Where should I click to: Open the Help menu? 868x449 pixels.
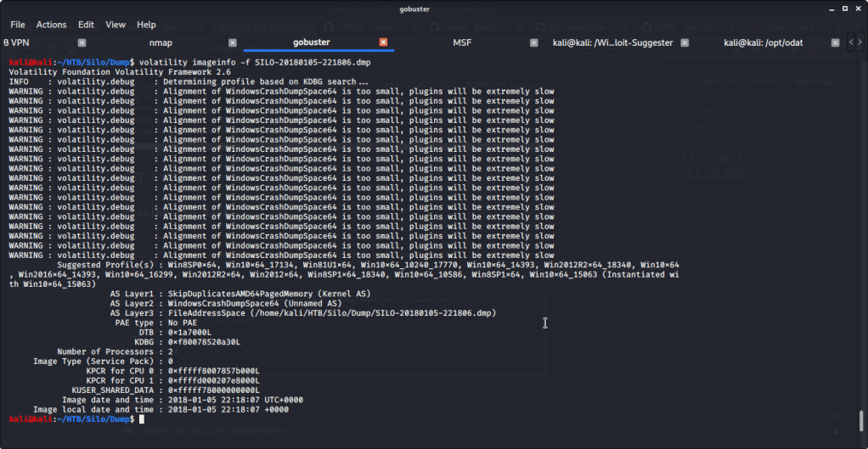pyautogui.click(x=146, y=25)
